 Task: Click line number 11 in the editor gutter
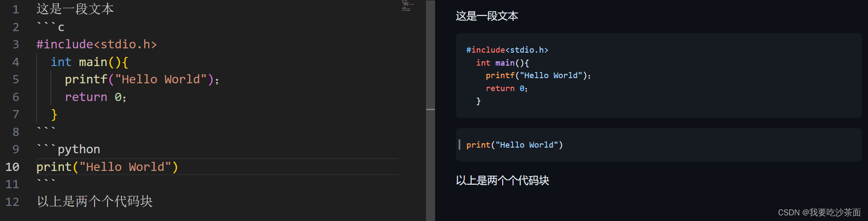[x=13, y=184]
